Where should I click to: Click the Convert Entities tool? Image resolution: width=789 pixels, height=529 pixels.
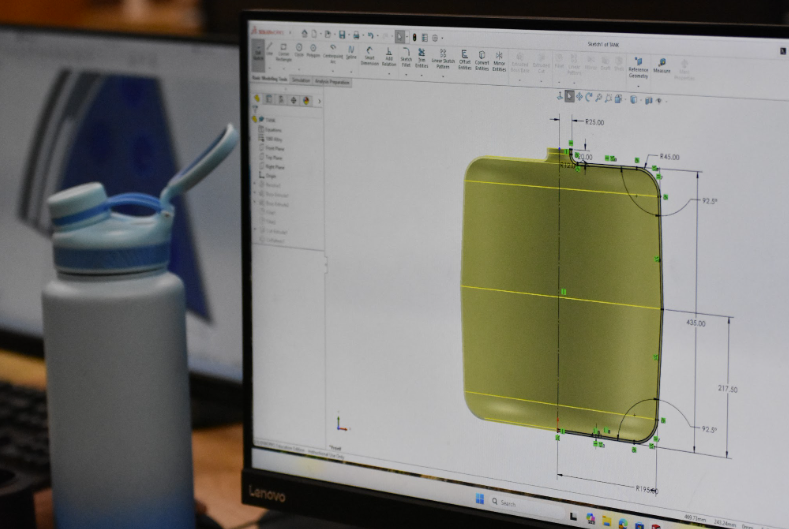coord(482,60)
